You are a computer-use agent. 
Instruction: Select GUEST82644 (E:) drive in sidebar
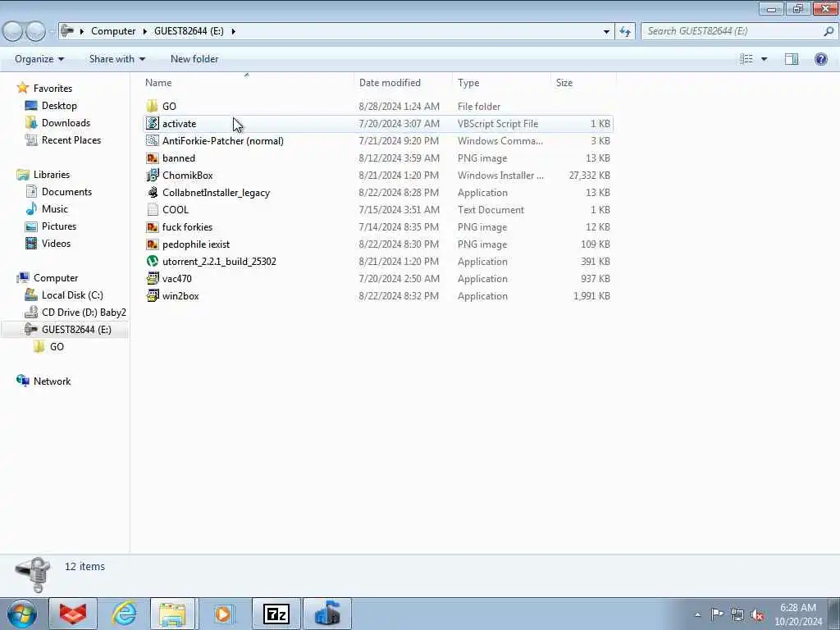pyautogui.click(x=76, y=330)
